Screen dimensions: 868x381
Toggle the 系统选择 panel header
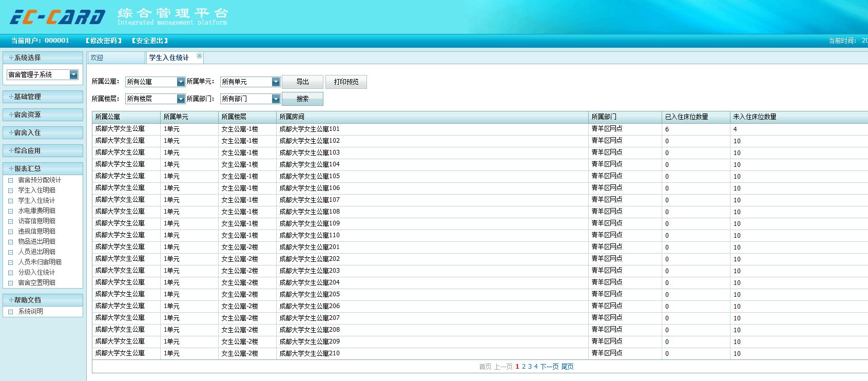point(43,58)
